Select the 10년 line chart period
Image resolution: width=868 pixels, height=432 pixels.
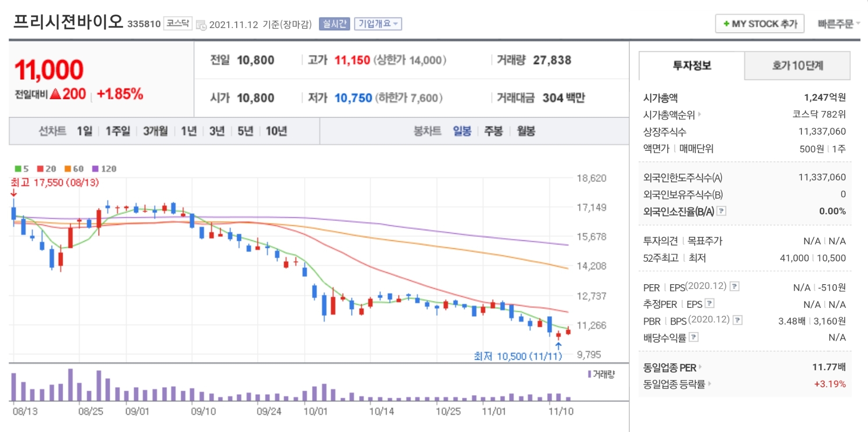click(x=276, y=131)
